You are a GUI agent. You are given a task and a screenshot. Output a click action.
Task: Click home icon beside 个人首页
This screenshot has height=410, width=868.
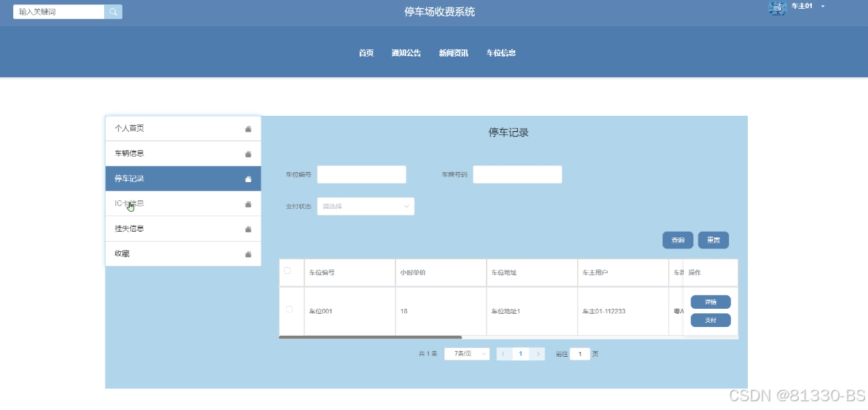coord(248,129)
